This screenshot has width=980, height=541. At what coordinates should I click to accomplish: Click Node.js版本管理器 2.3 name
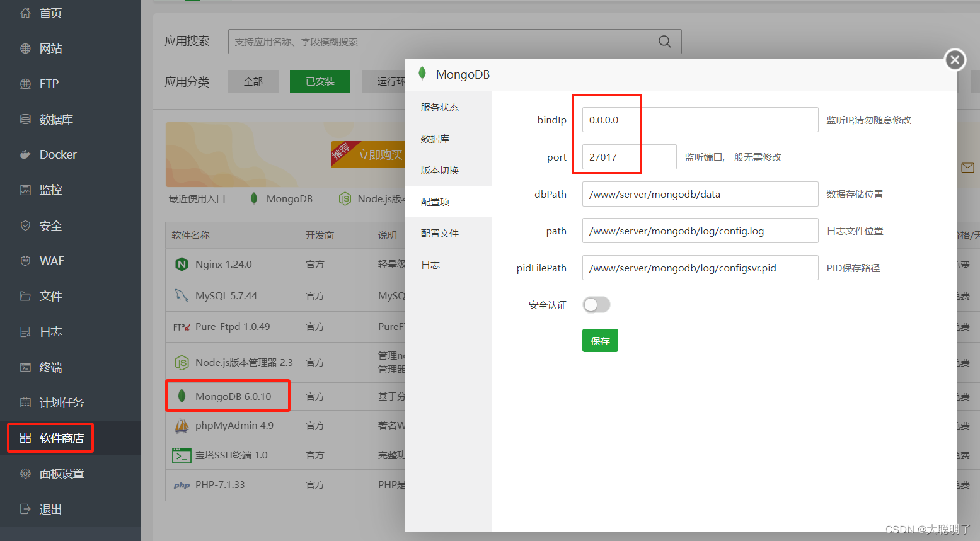[x=244, y=363]
